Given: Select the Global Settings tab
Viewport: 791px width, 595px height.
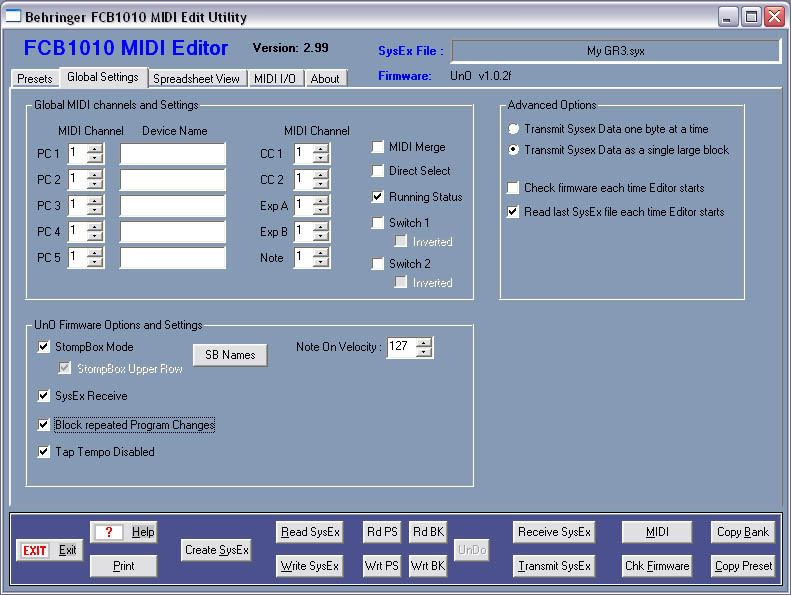Looking at the screenshot, I should pyautogui.click(x=103, y=77).
